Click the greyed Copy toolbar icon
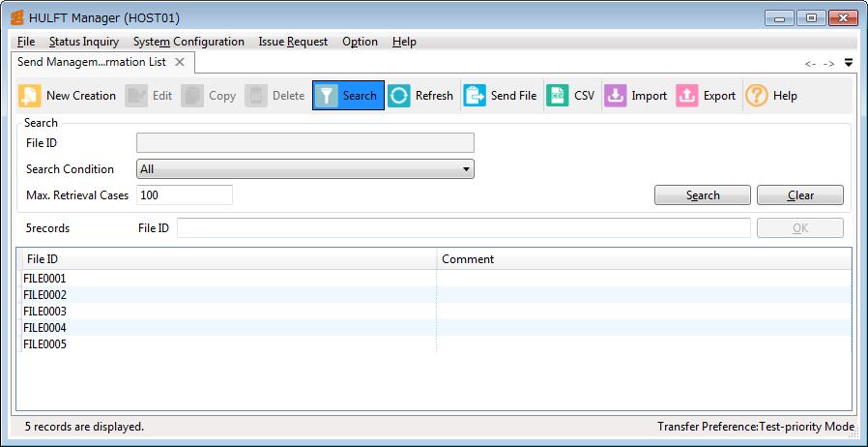 click(x=192, y=96)
